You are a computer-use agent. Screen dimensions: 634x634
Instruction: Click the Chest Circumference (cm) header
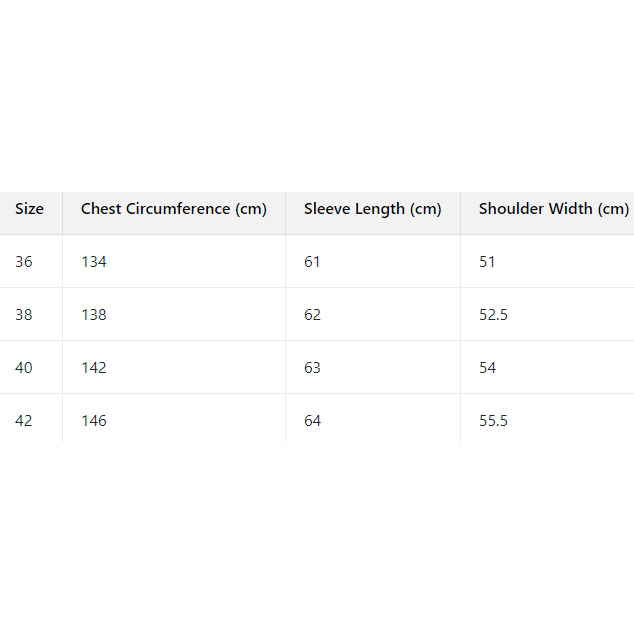(174, 209)
